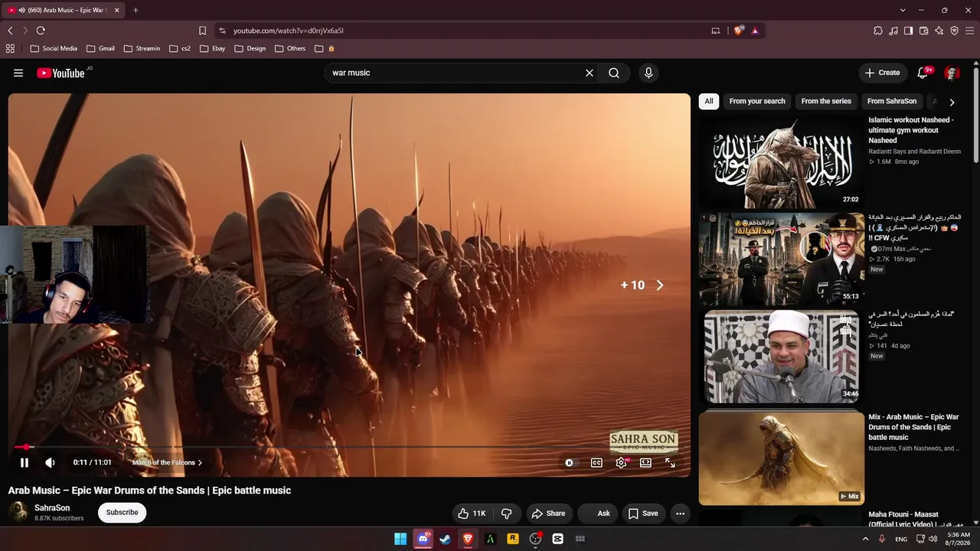Image resolution: width=980 pixels, height=551 pixels.
Task: Bookmark this page with the bookmark icon
Action: (x=202, y=31)
